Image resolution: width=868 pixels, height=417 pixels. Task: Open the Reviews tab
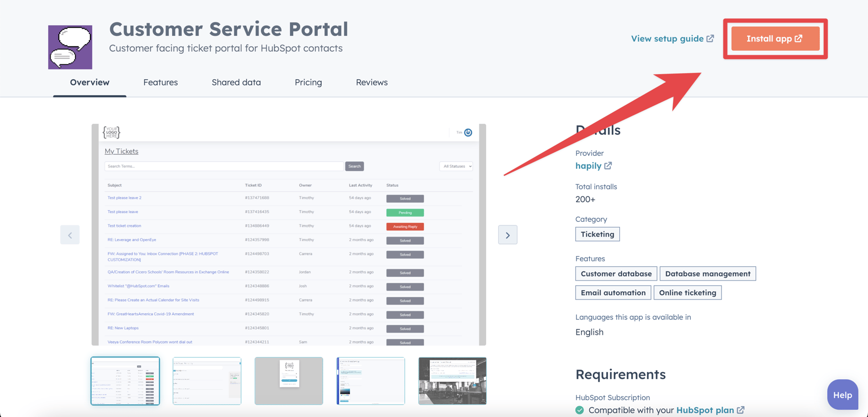tap(372, 82)
